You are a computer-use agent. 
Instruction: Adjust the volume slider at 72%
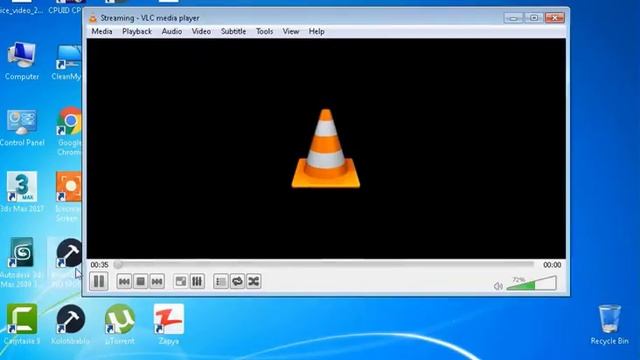pyautogui.click(x=531, y=283)
